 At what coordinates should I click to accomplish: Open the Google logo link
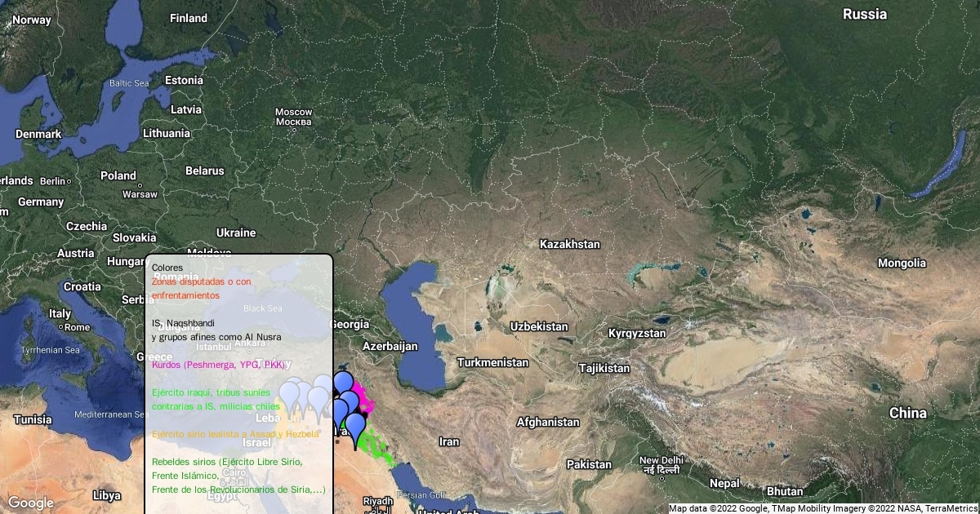[x=31, y=503]
